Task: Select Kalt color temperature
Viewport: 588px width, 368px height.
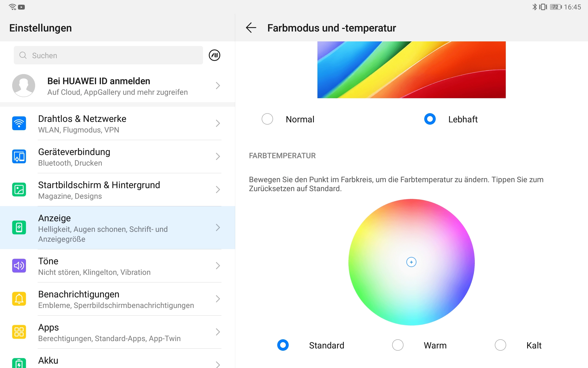Action: point(500,345)
